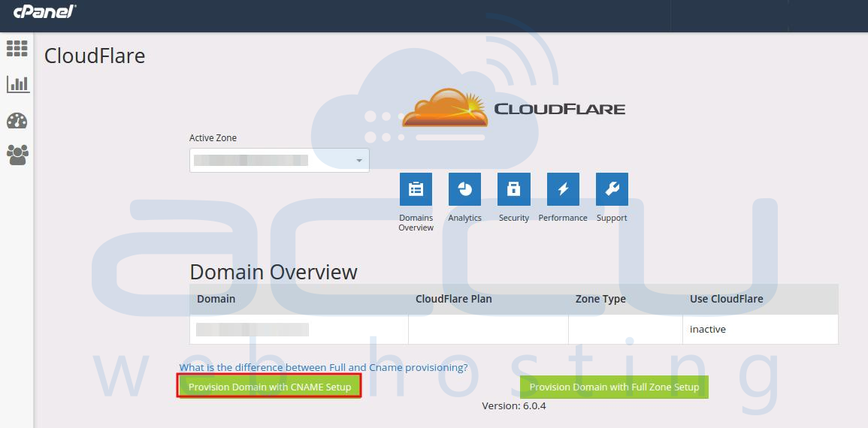Select the Domains Overview label
868x428 pixels.
(x=416, y=223)
